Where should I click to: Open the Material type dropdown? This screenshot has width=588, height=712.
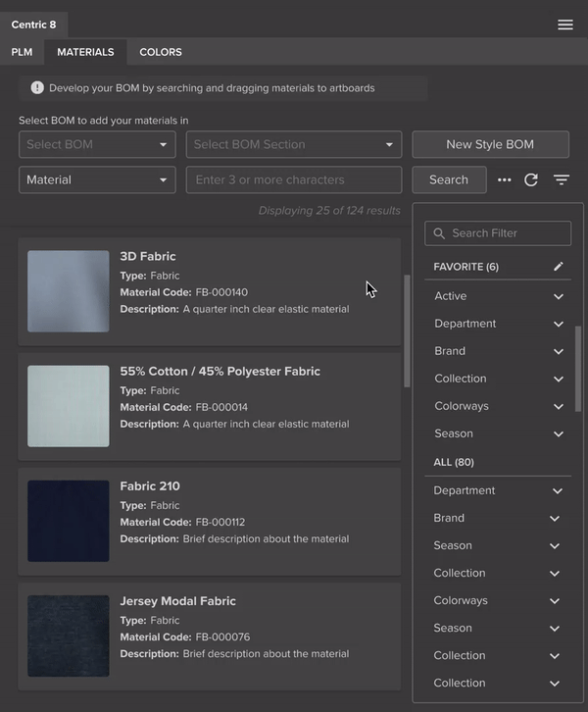(97, 180)
